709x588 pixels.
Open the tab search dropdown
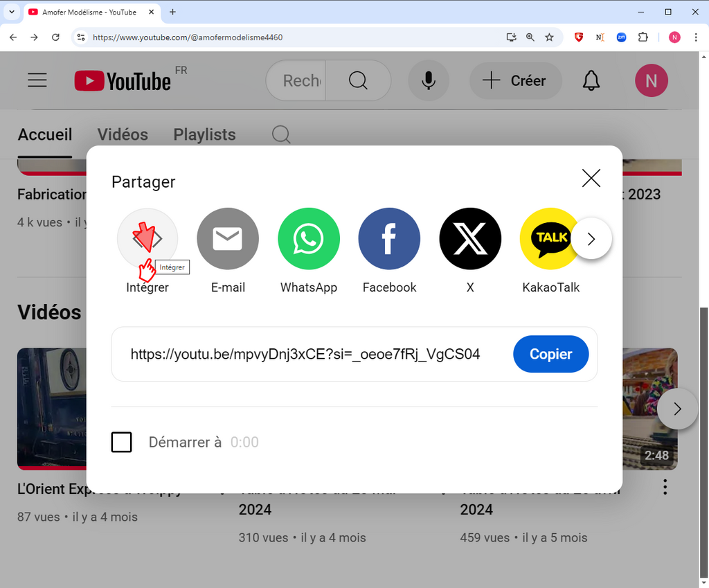12,12
